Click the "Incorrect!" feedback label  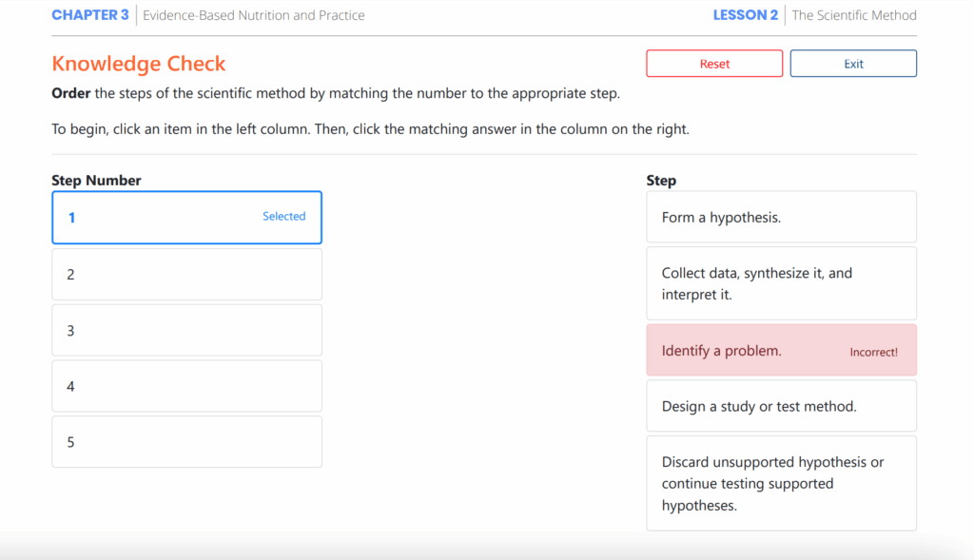873,352
